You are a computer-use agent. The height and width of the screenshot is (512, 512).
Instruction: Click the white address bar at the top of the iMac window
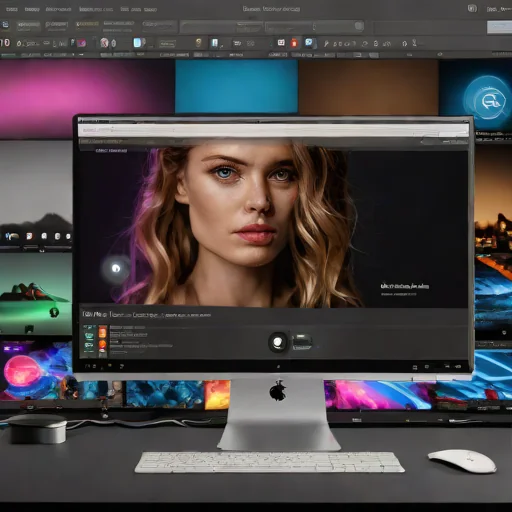tap(273, 130)
